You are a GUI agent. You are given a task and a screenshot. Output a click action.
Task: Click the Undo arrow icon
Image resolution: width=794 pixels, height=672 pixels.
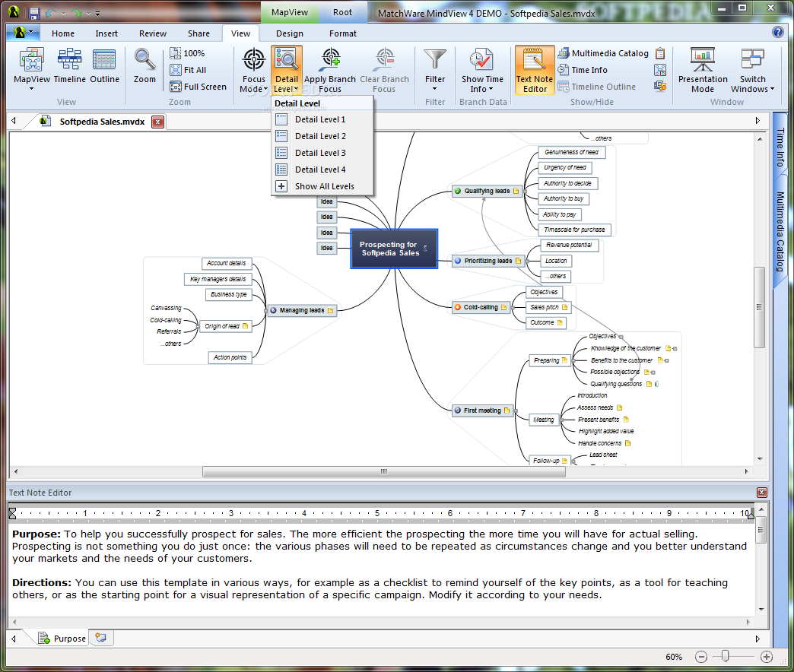pyautogui.click(x=51, y=13)
